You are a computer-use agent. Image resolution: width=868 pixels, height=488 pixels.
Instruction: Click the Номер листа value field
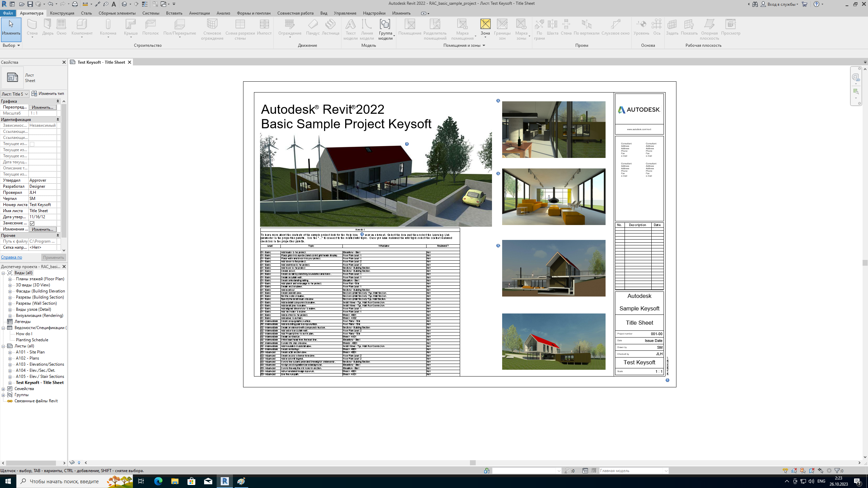pos(42,205)
